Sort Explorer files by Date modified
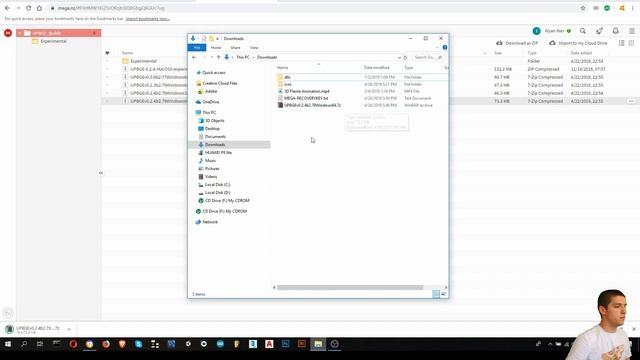The height and width of the screenshot is (360, 640). (x=376, y=68)
